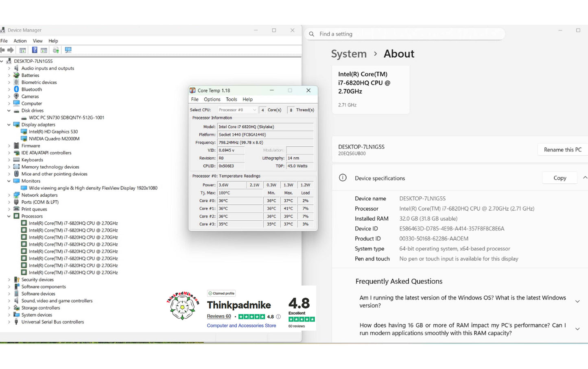Click the Update Driver Software toolbar icon
Viewport: 588px width, 369px height.
click(56, 50)
